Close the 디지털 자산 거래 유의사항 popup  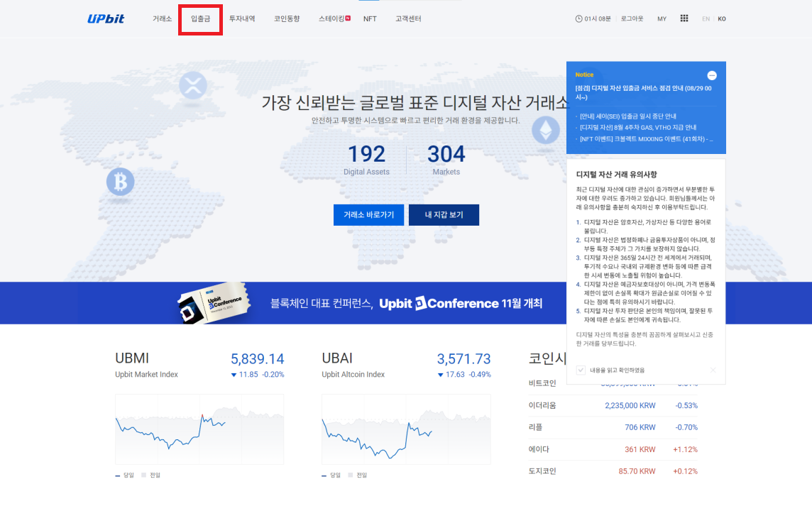click(x=713, y=370)
